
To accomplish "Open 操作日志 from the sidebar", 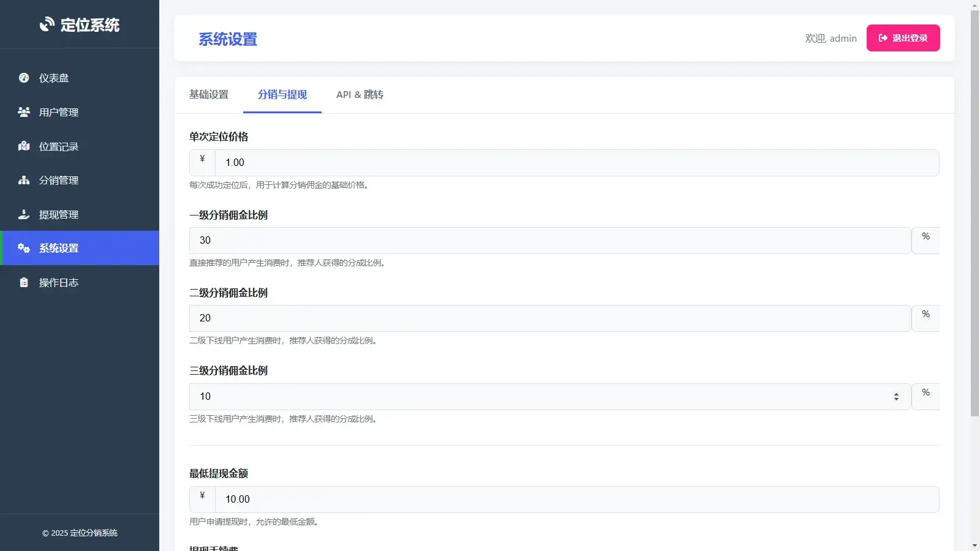I will 59,282.
